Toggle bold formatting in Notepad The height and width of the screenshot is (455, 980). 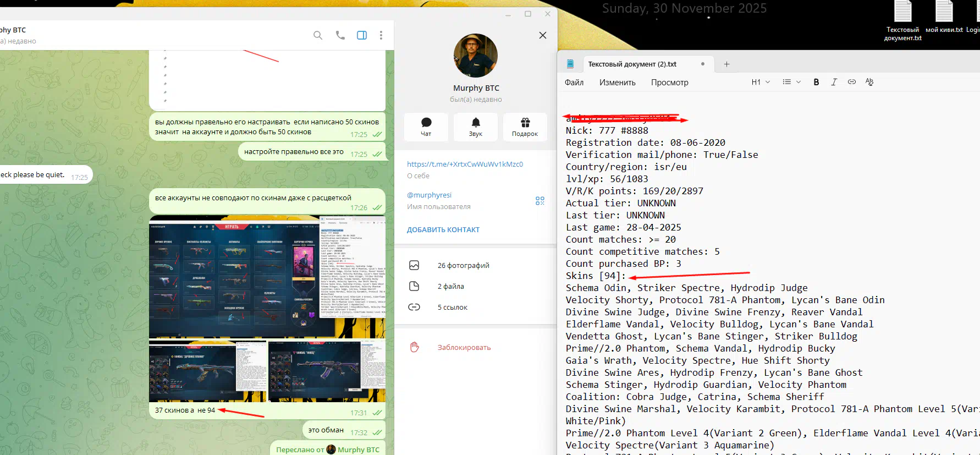(x=816, y=82)
